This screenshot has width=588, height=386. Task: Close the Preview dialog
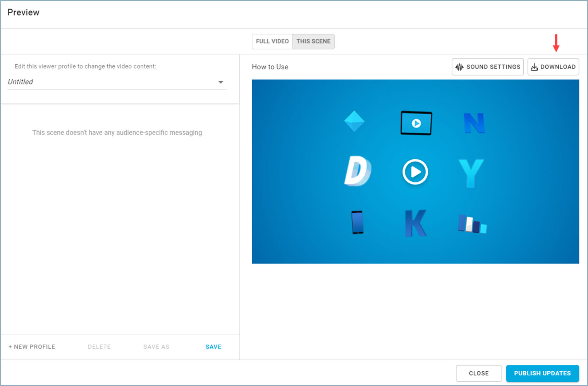point(479,373)
